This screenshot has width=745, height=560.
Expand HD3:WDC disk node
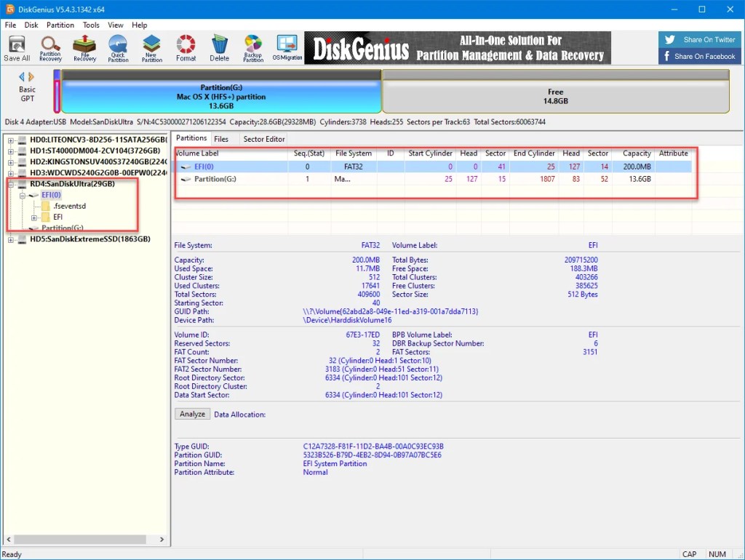(10, 173)
